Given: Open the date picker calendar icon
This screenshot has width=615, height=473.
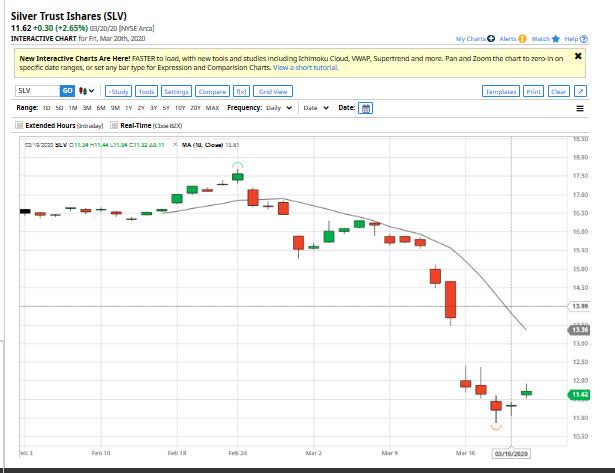Looking at the screenshot, I should click(366, 108).
